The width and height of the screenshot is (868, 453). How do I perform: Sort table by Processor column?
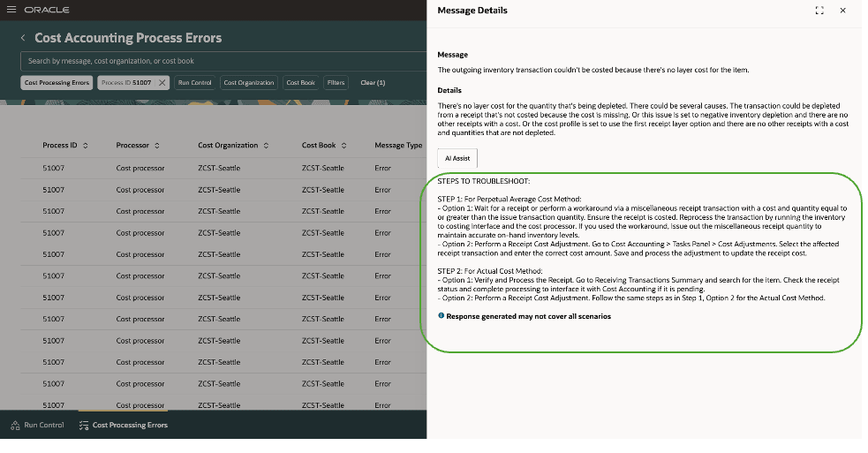[x=156, y=146]
